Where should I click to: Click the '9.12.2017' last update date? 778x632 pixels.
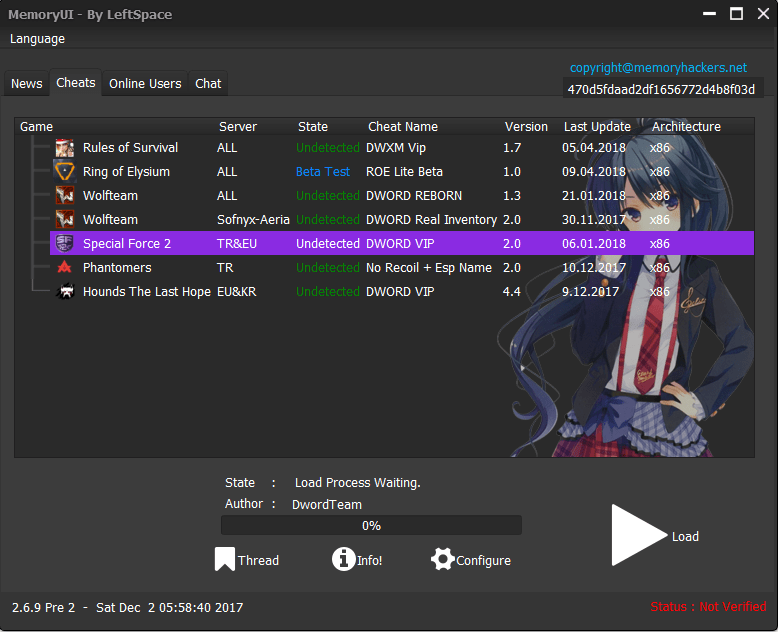tap(590, 291)
